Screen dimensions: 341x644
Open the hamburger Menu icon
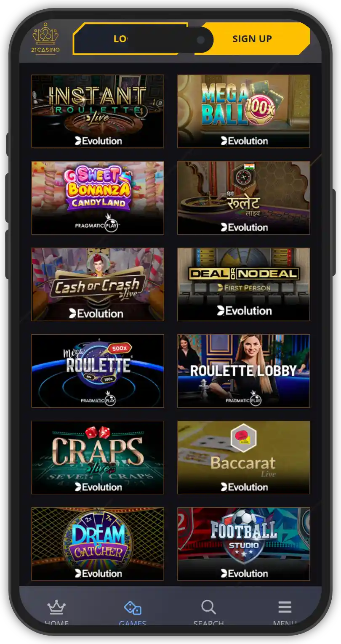285,607
